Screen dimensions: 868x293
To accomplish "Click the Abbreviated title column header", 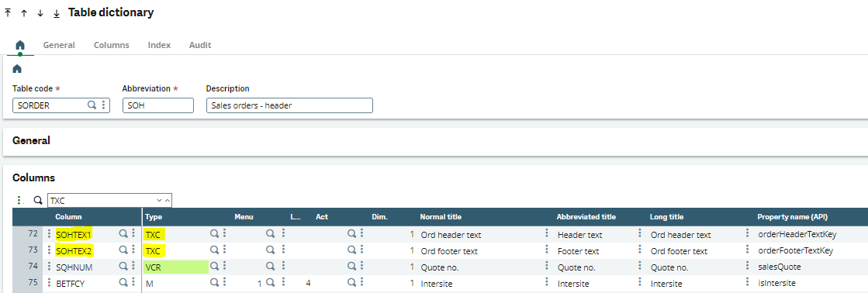I will point(586,217).
